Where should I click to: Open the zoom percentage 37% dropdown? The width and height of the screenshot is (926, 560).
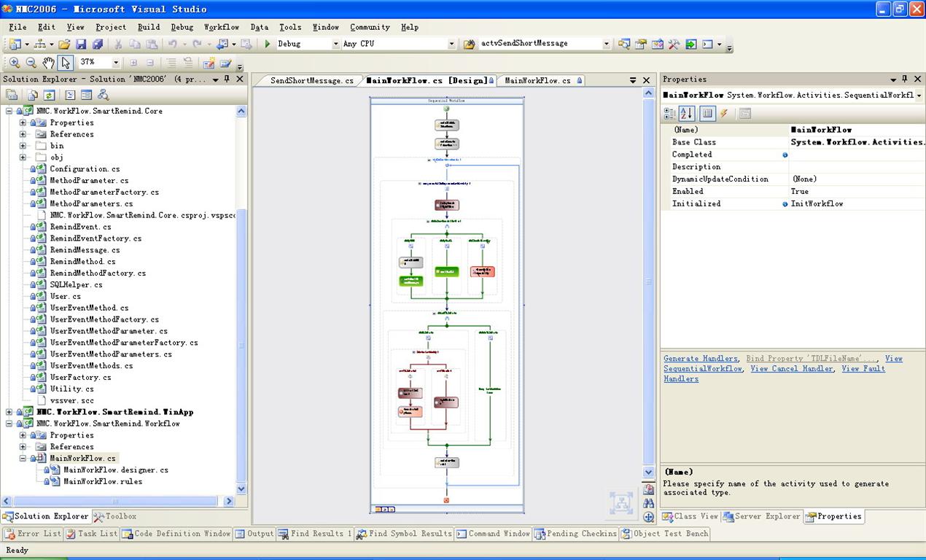pyautogui.click(x=115, y=63)
